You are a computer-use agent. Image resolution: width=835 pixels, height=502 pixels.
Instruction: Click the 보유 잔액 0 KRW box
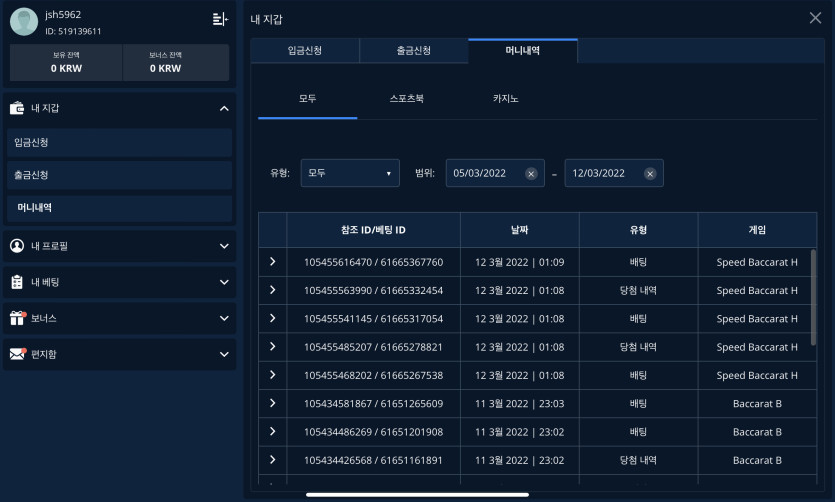tap(66, 63)
